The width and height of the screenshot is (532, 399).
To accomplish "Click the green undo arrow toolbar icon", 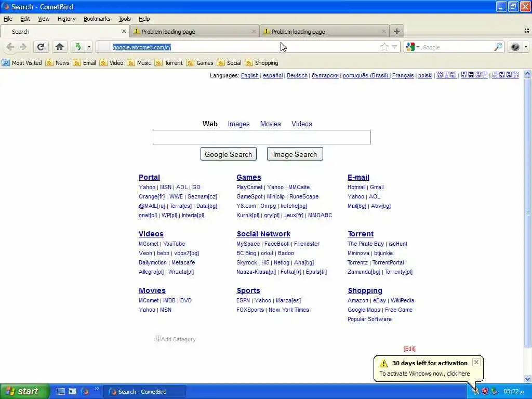I will pyautogui.click(x=78, y=47).
